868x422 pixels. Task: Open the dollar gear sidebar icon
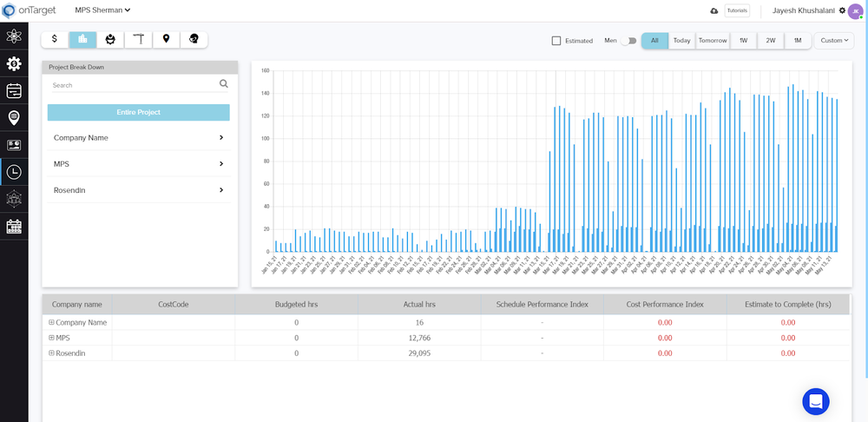(14, 64)
